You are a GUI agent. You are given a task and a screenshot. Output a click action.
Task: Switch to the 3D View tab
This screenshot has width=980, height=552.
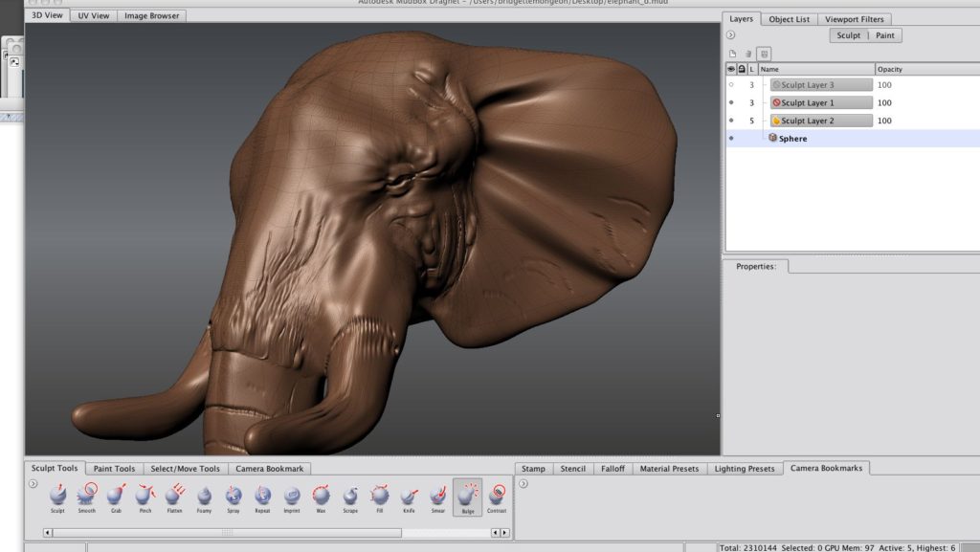pos(48,15)
